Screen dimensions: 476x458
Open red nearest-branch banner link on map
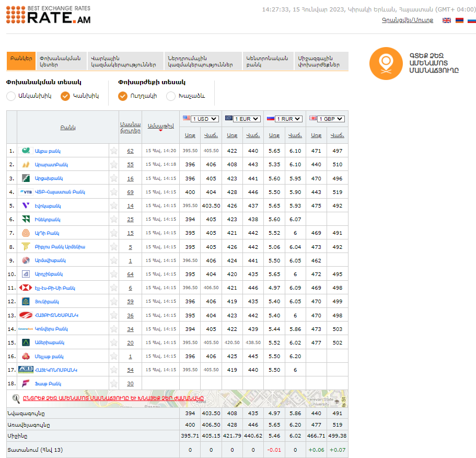(113, 398)
